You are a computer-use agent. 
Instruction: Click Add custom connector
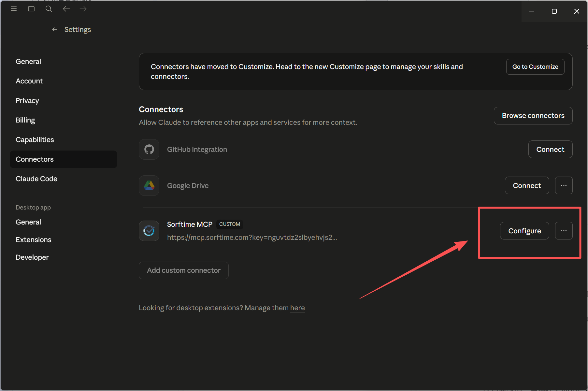(x=184, y=270)
